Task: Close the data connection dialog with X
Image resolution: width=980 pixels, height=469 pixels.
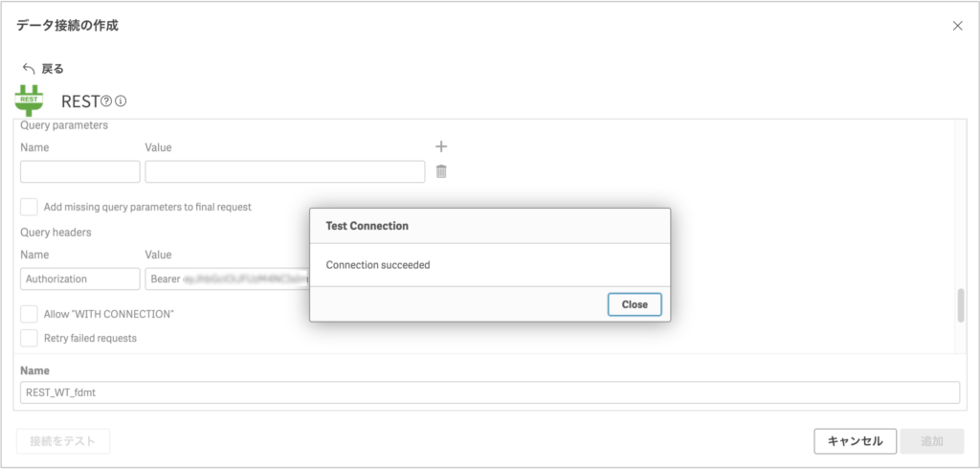Action: (x=957, y=26)
